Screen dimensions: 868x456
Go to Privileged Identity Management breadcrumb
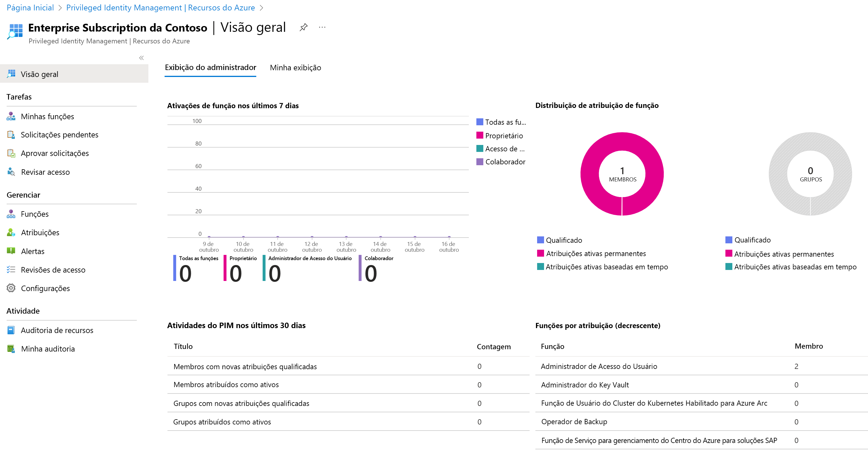point(161,8)
